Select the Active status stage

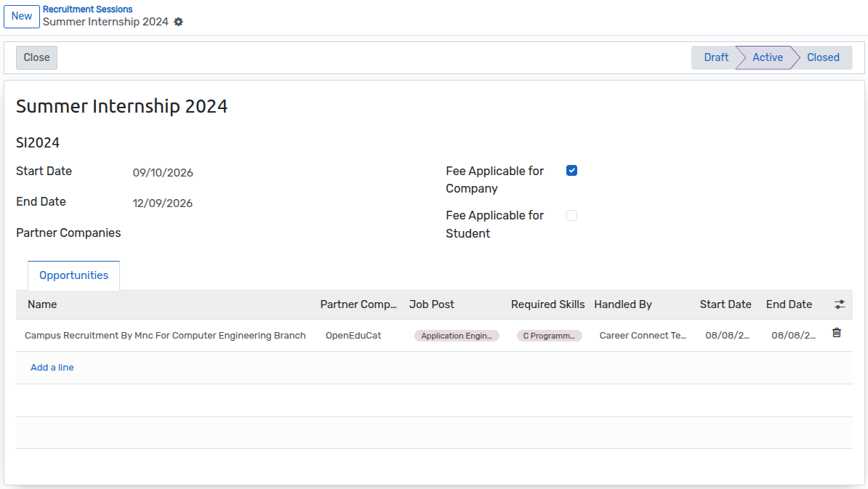[767, 57]
